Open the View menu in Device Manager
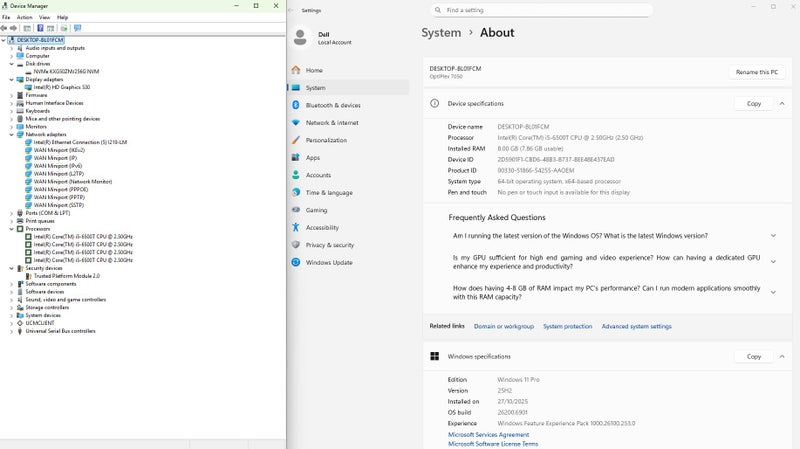Screen dimensions: 800x449 (x=43, y=17)
